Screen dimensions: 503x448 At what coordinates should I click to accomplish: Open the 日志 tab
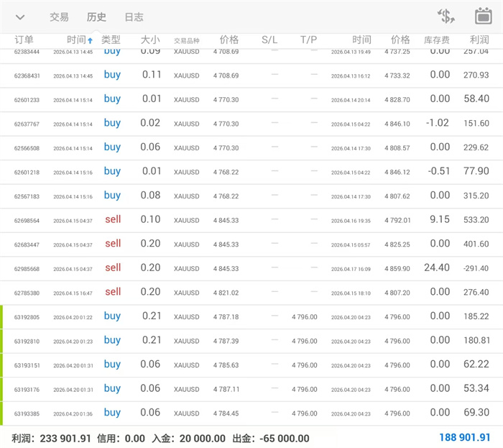[x=134, y=17]
